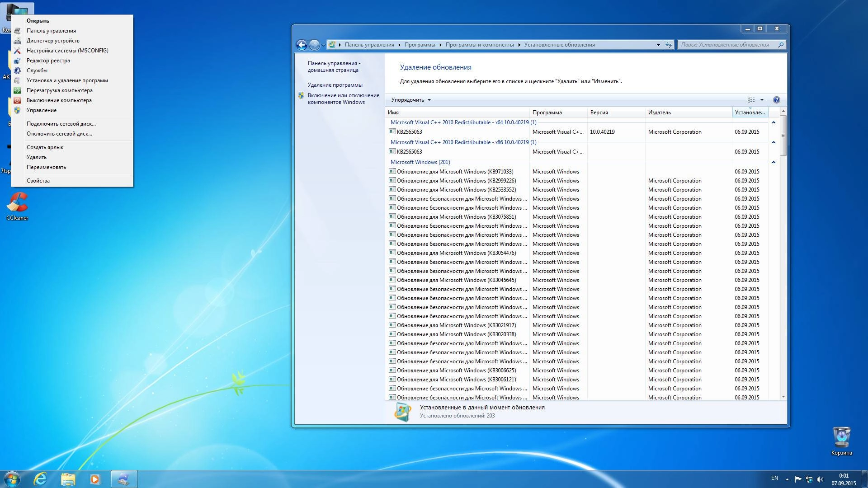Screen dimensions: 868x488
Task: Sort by Версия column header
Action: click(616, 113)
